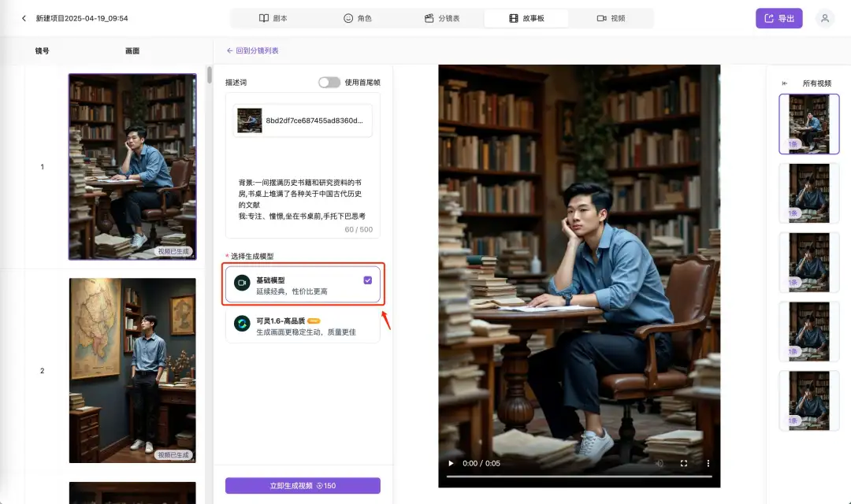Click the 画面 column header

(x=132, y=51)
